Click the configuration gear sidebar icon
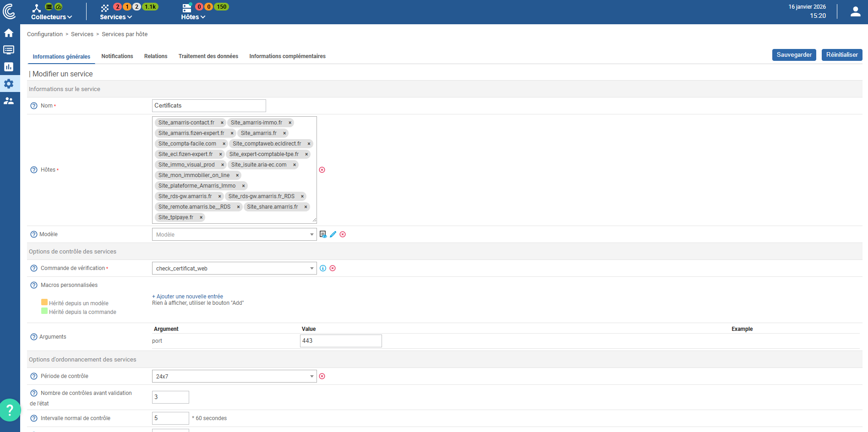 [x=9, y=84]
